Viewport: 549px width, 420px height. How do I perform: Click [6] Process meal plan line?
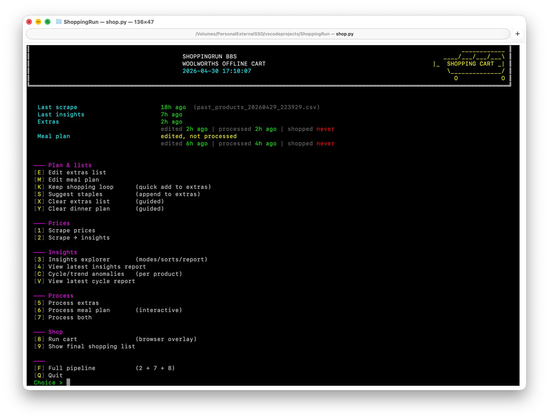(108, 310)
